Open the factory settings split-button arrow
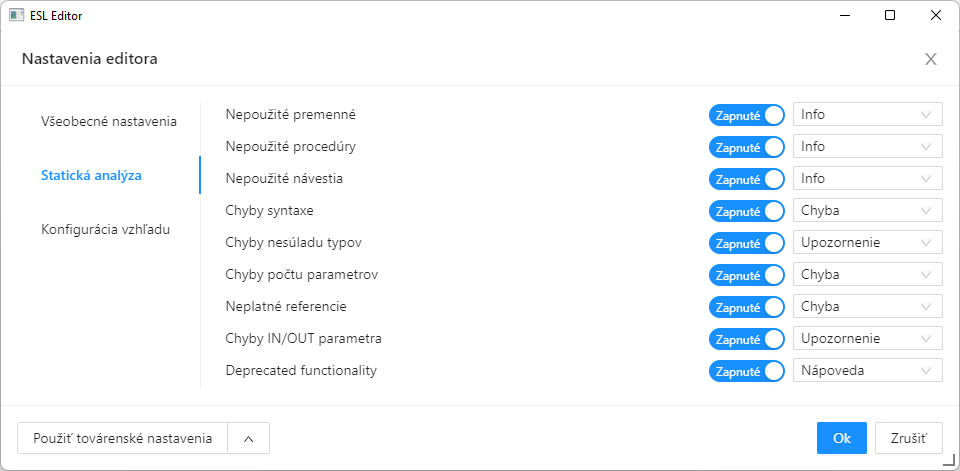The image size is (960, 471). point(248,438)
